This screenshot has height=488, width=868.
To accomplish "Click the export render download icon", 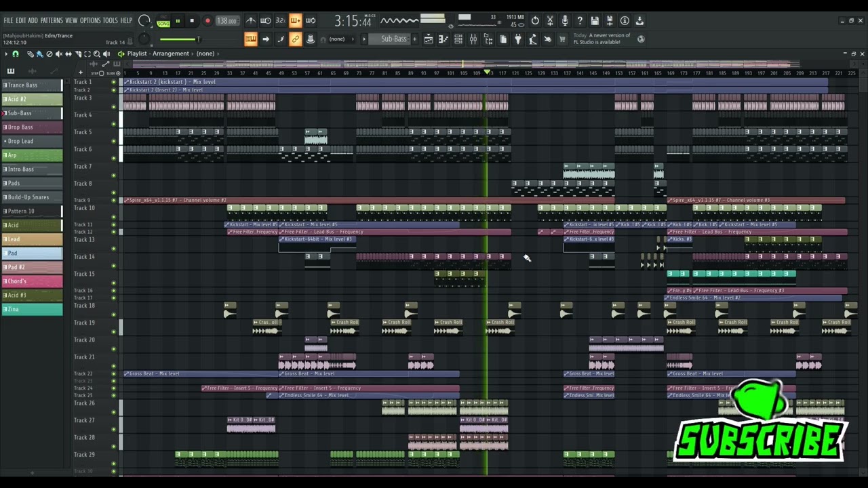I will (639, 21).
